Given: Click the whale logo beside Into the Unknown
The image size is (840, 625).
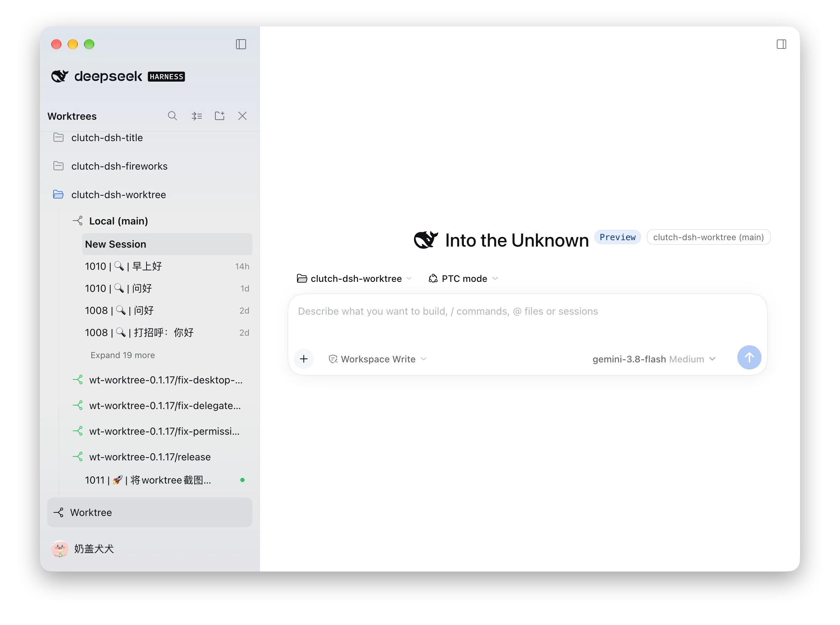Looking at the screenshot, I should pos(425,239).
